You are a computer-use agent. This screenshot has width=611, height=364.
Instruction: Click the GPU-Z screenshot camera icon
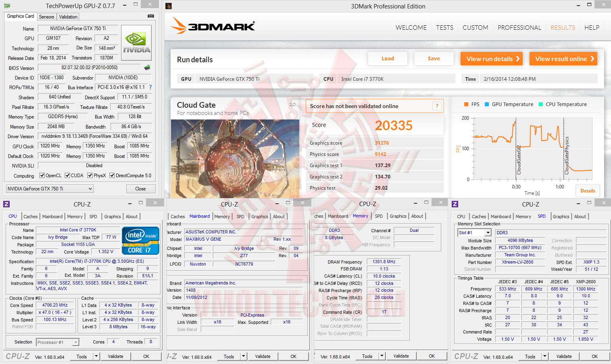click(151, 16)
